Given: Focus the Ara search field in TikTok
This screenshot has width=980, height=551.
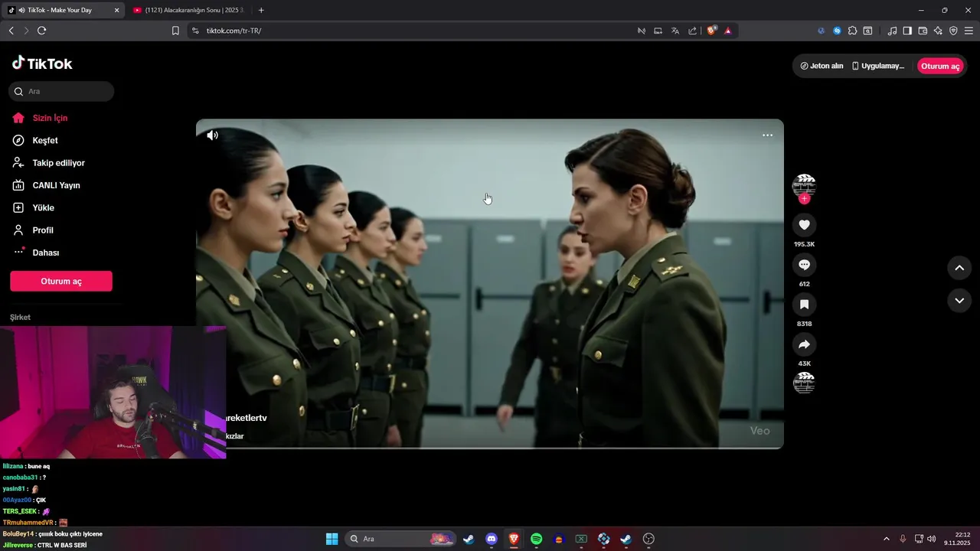Looking at the screenshot, I should coord(61,91).
